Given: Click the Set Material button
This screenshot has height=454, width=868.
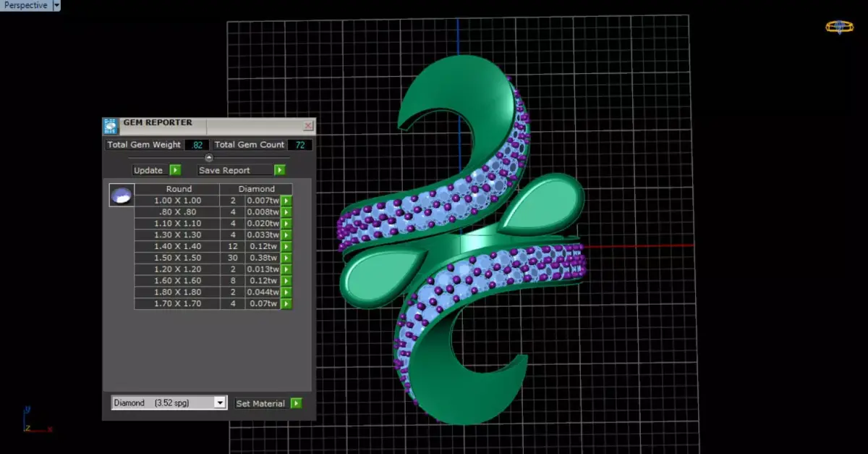Looking at the screenshot, I should click(x=261, y=403).
